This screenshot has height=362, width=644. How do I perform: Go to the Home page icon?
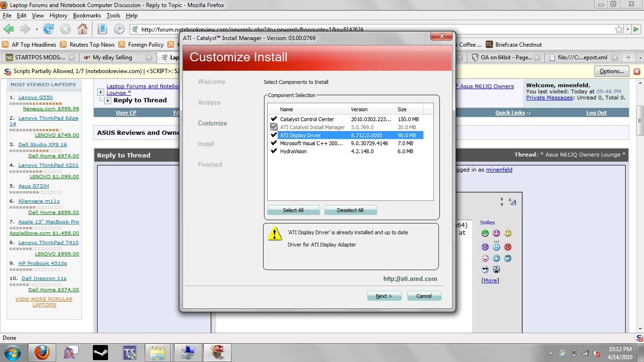[82, 29]
